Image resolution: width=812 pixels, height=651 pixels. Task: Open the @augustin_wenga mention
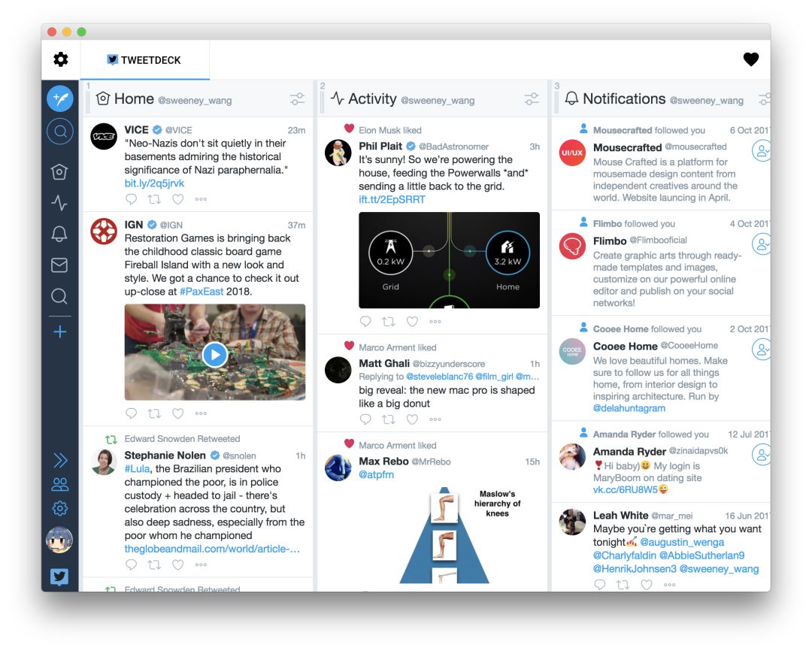pyautogui.click(x=682, y=542)
